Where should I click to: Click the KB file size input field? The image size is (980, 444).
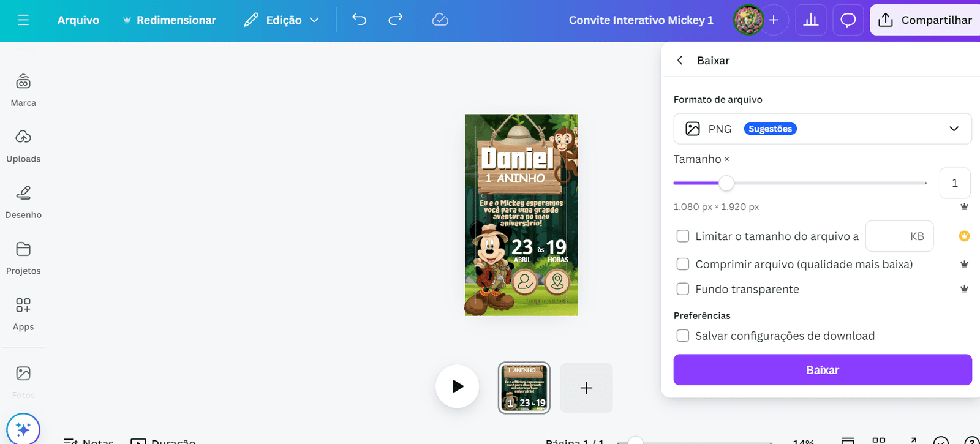coord(899,236)
